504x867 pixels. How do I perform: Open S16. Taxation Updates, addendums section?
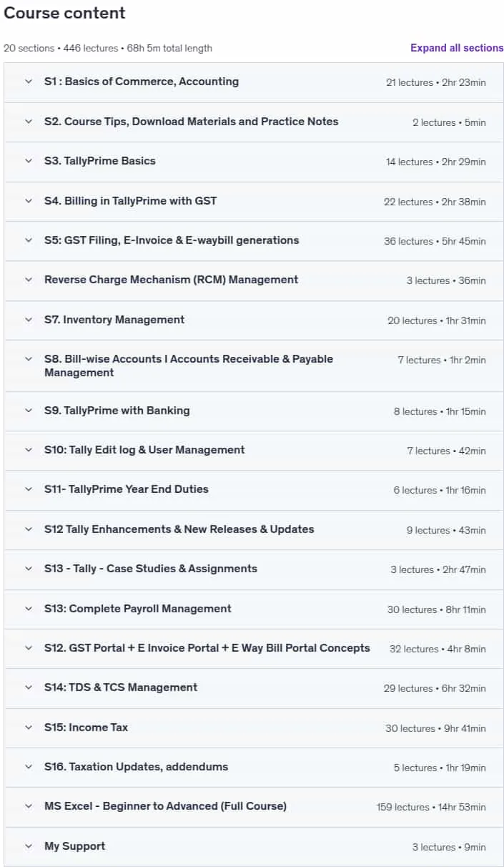(137, 767)
